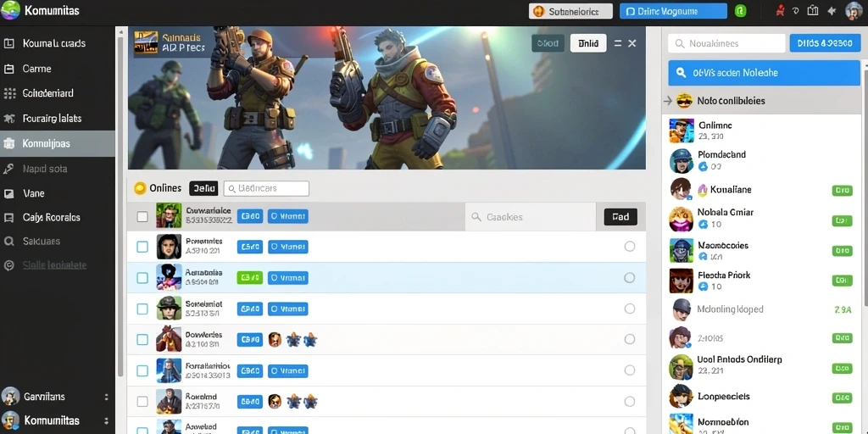The width and height of the screenshot is (868, 434).
Task: Expand the Noto conlibieies section arrow
Action: coord(668,101)
